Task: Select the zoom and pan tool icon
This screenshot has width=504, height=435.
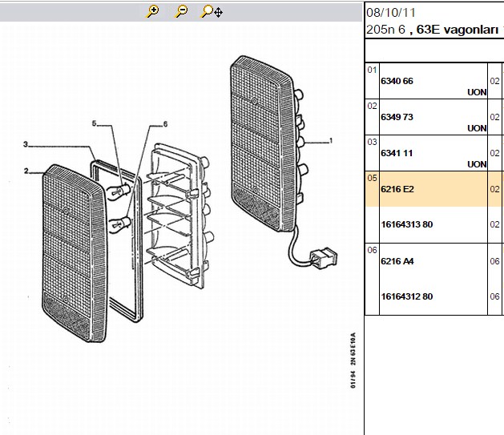Action: pos(212,11)
